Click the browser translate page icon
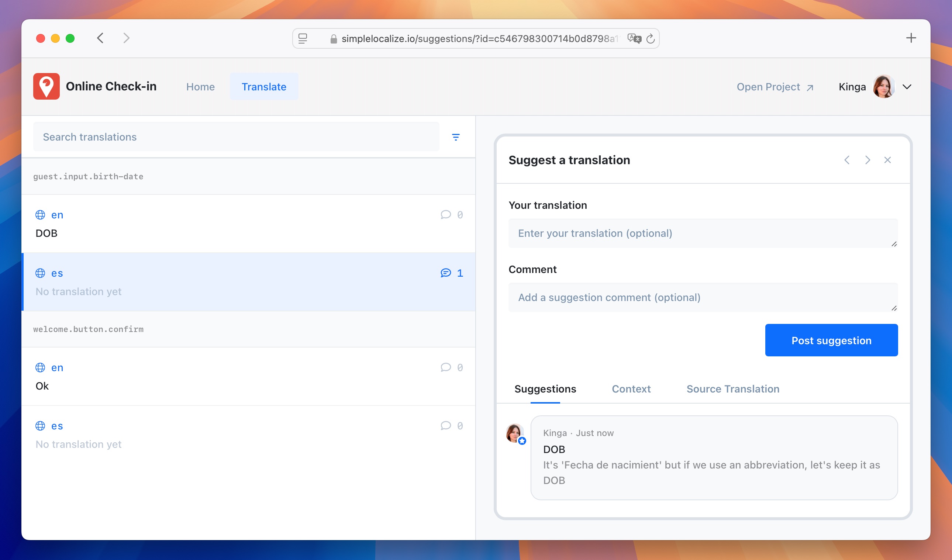The width and height of the screenshot is (952, 560). [634, 38]
